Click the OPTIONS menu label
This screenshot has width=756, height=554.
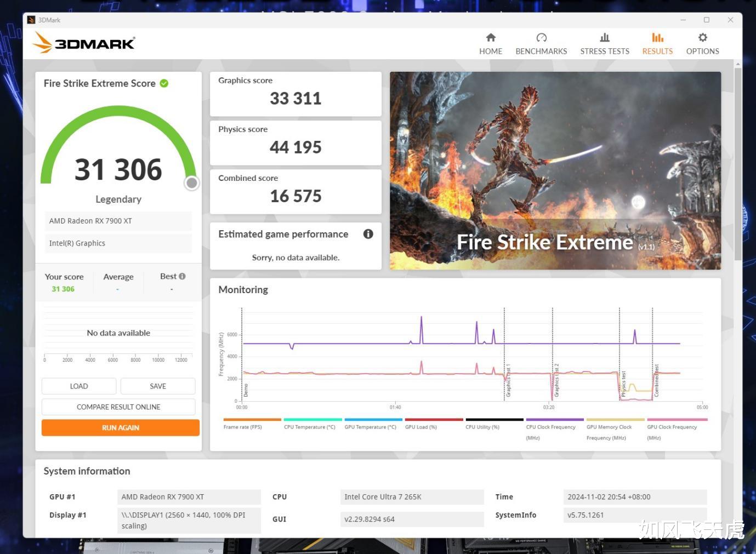pos(702,51)
